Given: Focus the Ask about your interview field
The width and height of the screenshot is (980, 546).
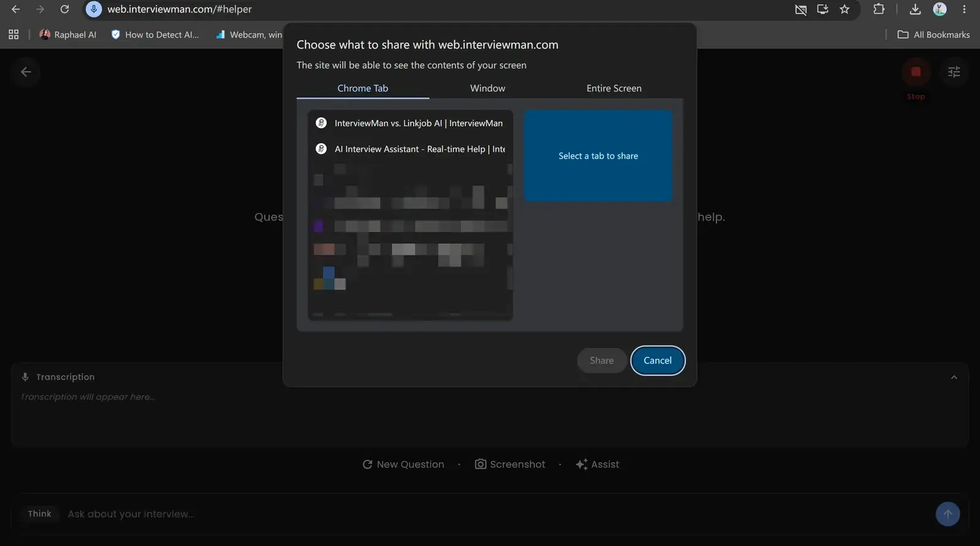Looking at the screenshot, I should 496,514.
